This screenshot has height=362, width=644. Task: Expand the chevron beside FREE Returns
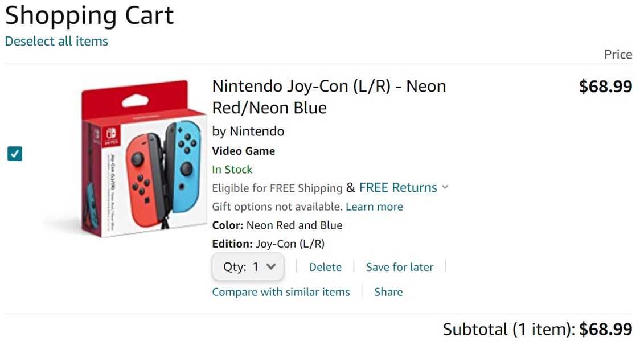coord(445,187)
